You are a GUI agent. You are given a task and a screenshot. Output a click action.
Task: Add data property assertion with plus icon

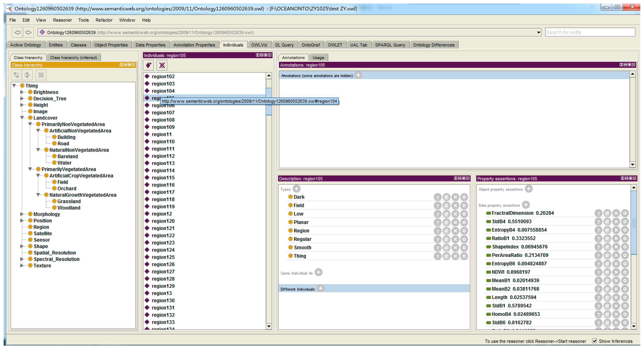point(526,205)
